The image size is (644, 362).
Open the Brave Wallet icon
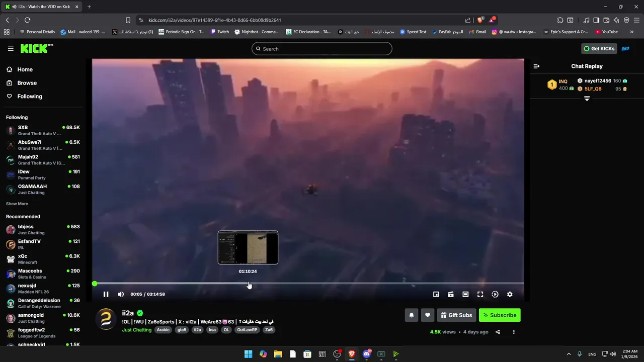606,20
